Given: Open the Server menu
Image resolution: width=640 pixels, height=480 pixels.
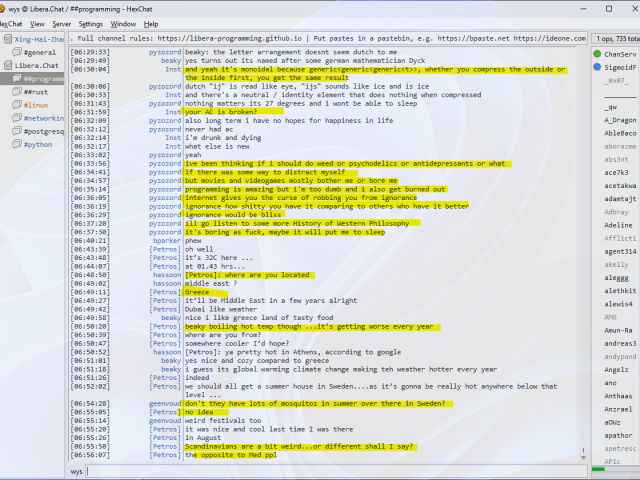Looking at the screenshot, I should click(x=61, y=23).
